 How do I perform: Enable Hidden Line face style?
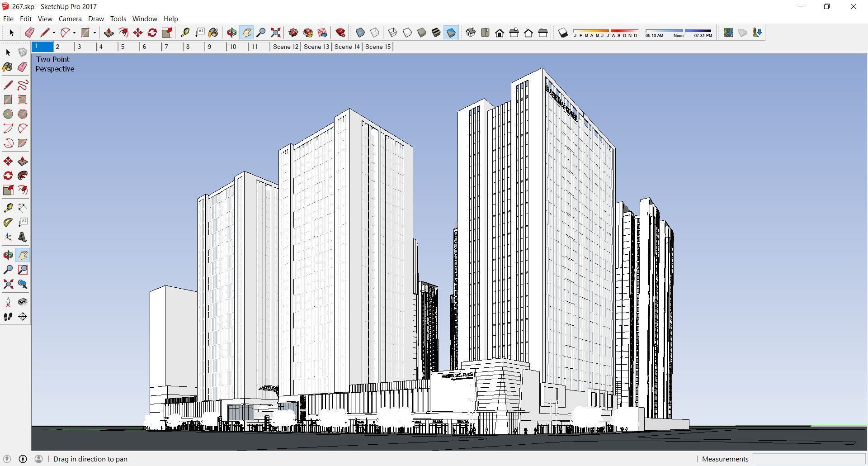407,33
